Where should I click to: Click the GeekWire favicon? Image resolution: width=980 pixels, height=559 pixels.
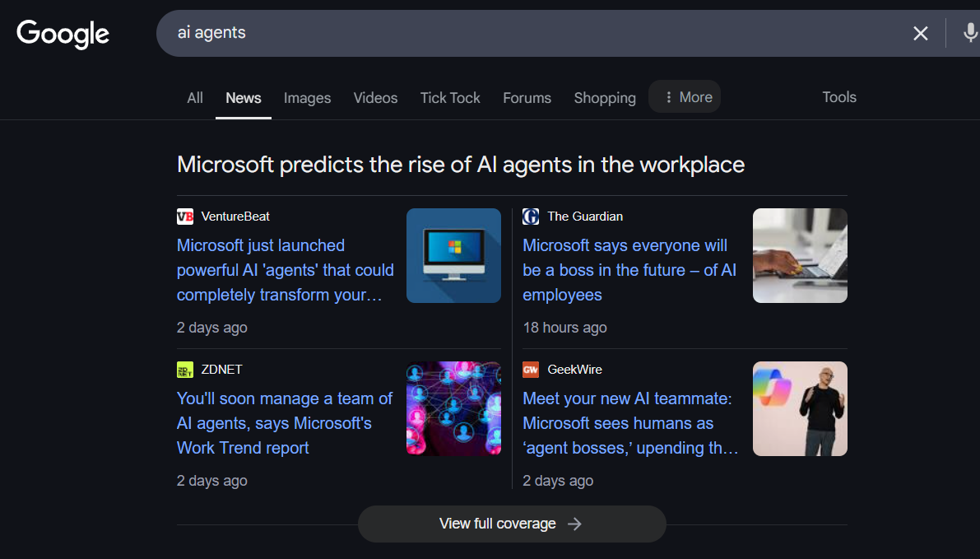coord(531,370)
